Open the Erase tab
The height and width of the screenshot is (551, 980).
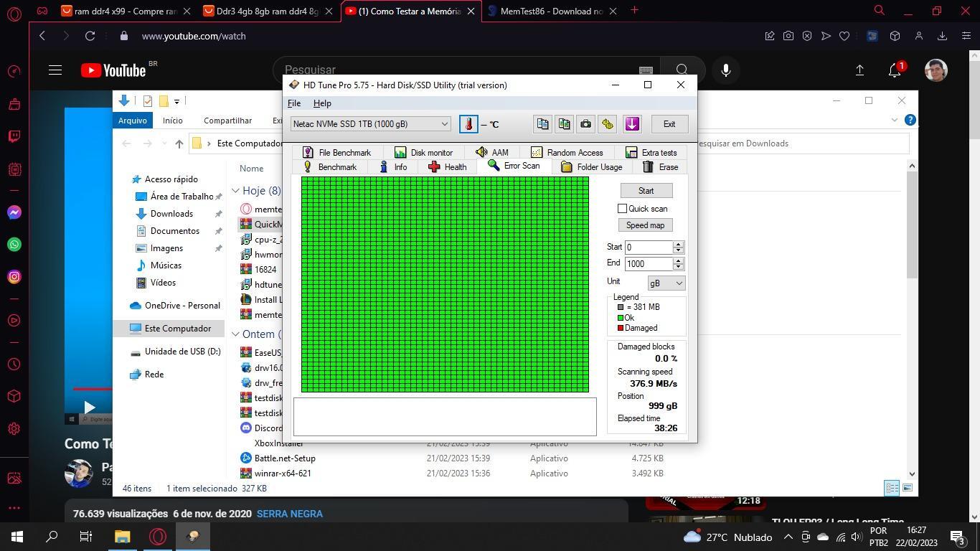[660, 167]
